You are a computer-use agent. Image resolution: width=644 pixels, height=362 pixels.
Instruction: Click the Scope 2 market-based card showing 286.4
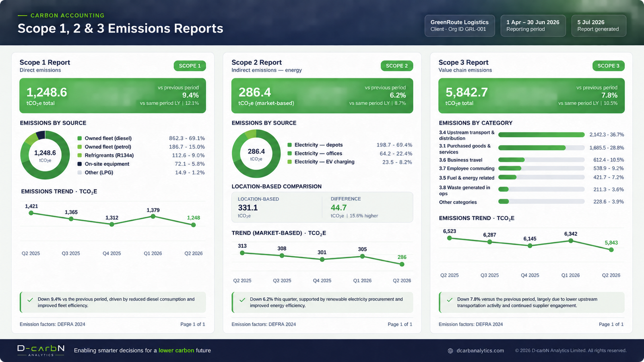click(x=322, y=96)
